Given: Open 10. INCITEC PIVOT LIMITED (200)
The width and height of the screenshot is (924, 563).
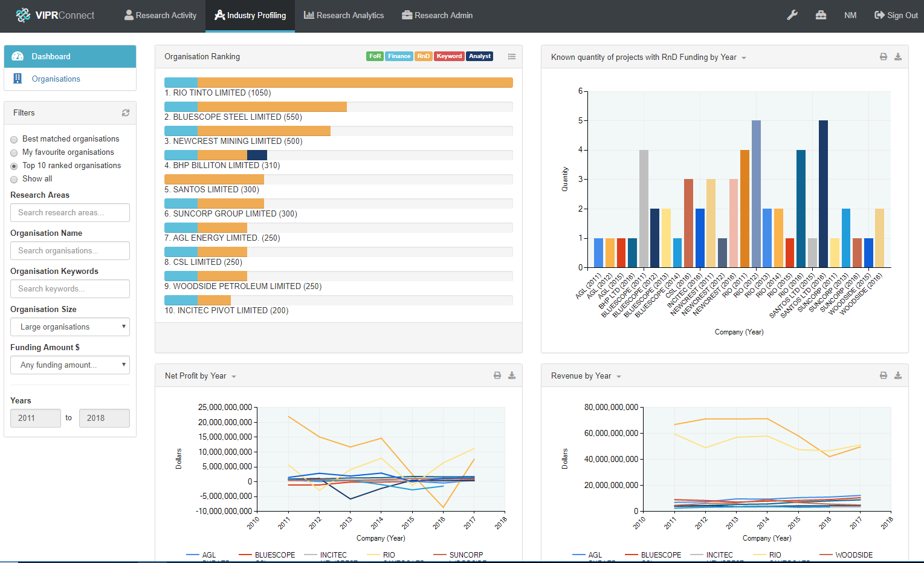Looking at the screenshot, I should click(x=227, y=310).
